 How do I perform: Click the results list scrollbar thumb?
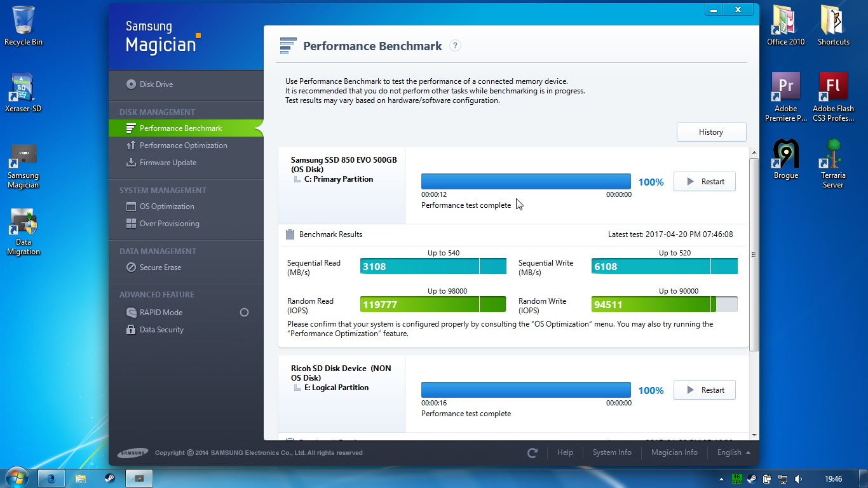tap(754, 254)
